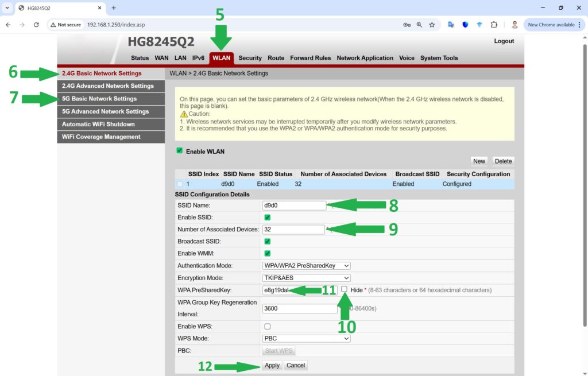The width and height of the screenshot is (588, 376).
Task: Expand the Encryption Mode dropdown
Action: point(306,278)
